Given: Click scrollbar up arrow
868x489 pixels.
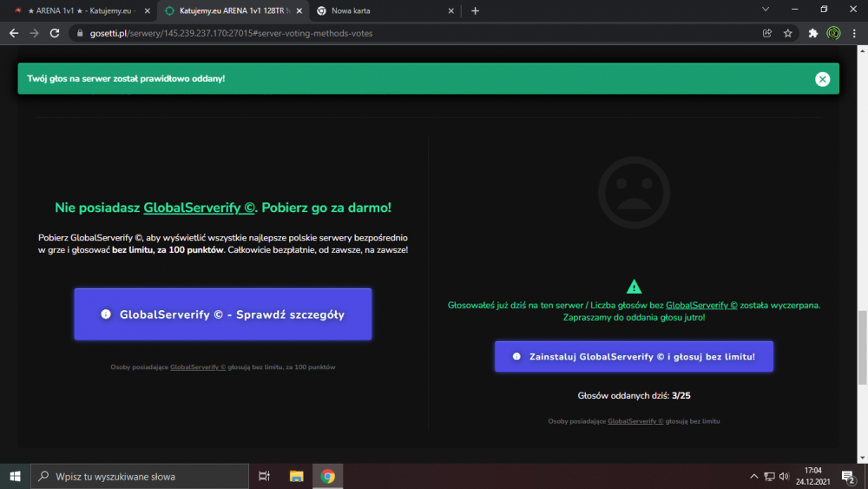Looking at the screenshot, I should coord(863,50).
